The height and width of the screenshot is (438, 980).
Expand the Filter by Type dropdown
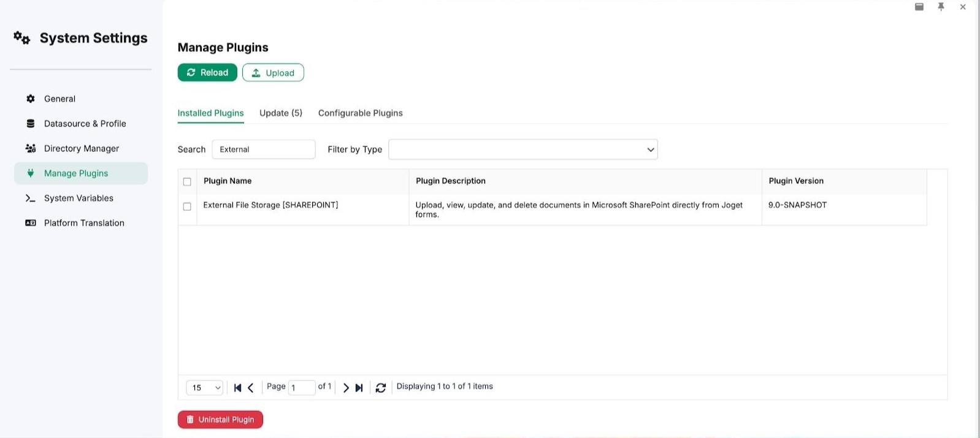(523, 149)
